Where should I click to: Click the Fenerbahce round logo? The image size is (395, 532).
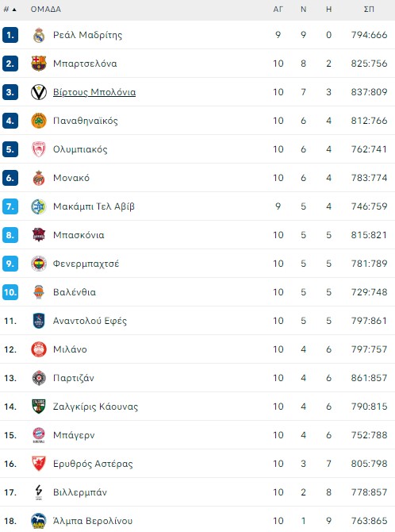click(x=39, y=264)
